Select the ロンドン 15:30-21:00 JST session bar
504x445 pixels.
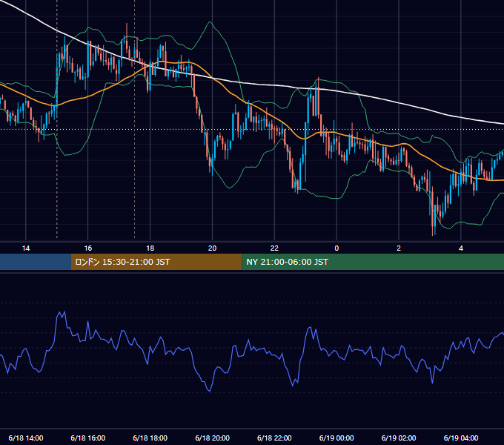pyautogui.click(x=156, y=262)
